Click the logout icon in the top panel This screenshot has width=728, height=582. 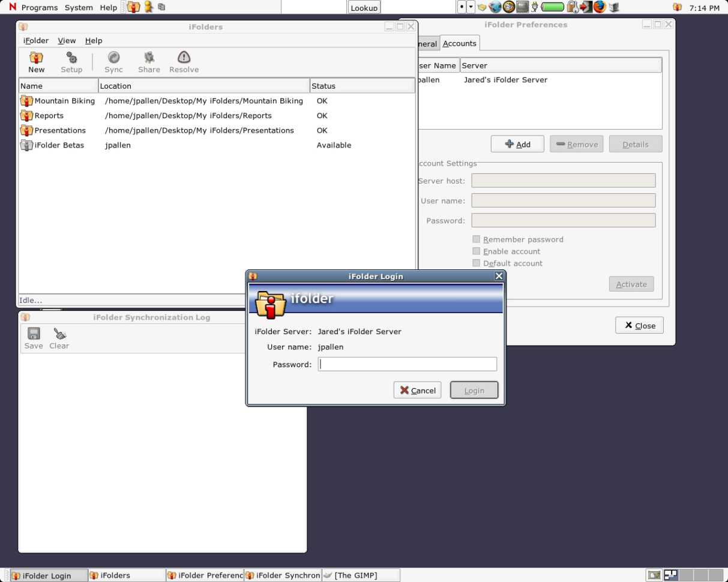589,7
